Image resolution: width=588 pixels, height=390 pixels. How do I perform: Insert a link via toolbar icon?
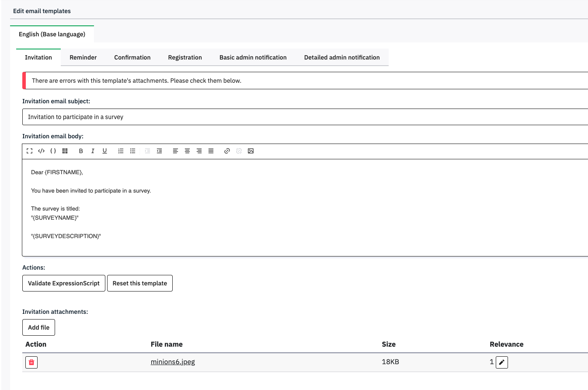click(x=227, y=151)
